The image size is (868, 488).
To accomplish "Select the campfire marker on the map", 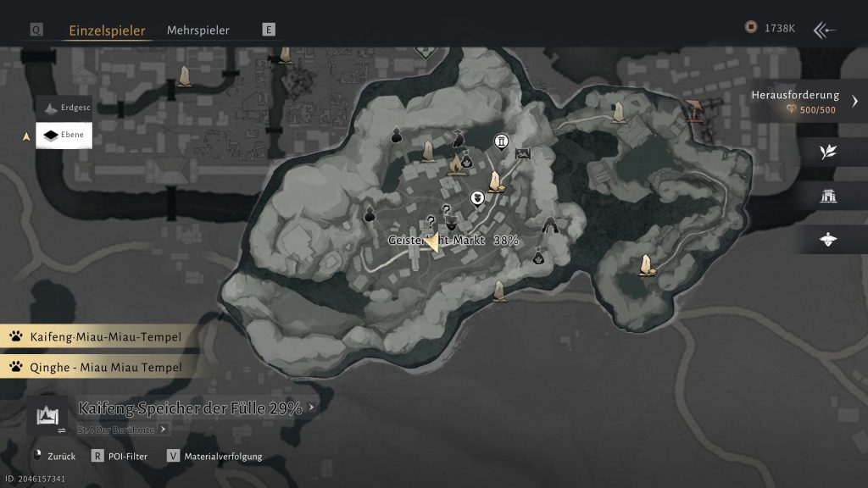I will (x=454, y=167).
